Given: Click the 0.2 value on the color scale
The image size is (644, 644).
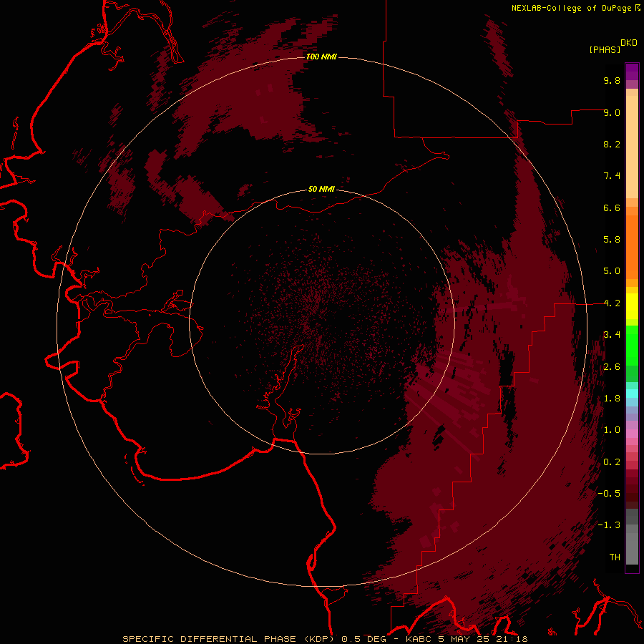Looking at the screenshot, I should 612,462.
